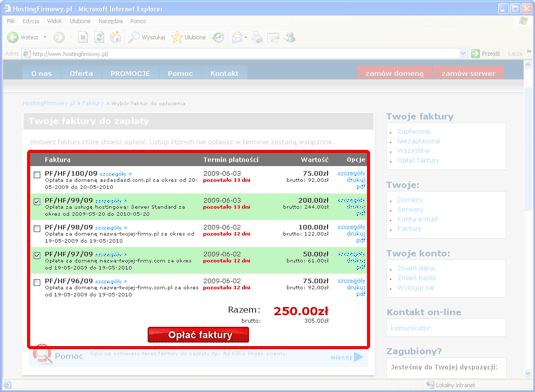Uncheck the PF/HF/97/09 invoice checkbox
The width and height of the screenshot is (535, 392).
coord(37,255)
